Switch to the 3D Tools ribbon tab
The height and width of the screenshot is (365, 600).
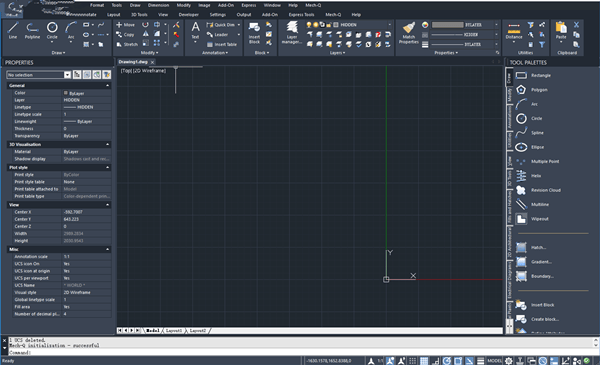tap(139, 15)
